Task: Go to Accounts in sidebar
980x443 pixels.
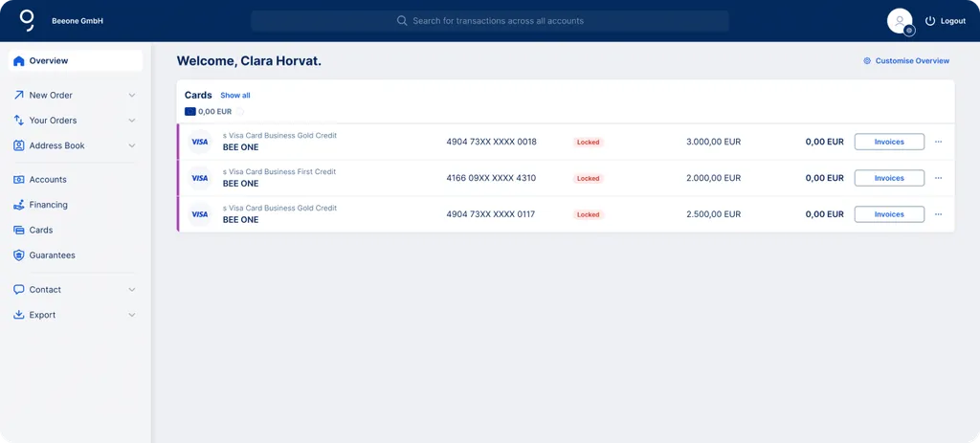Action: pos(47,180)
